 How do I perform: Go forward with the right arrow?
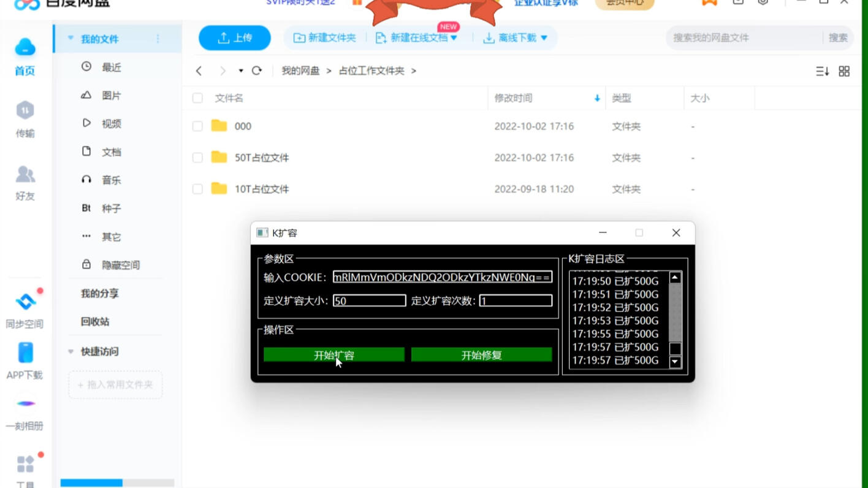tap(223, 71)
